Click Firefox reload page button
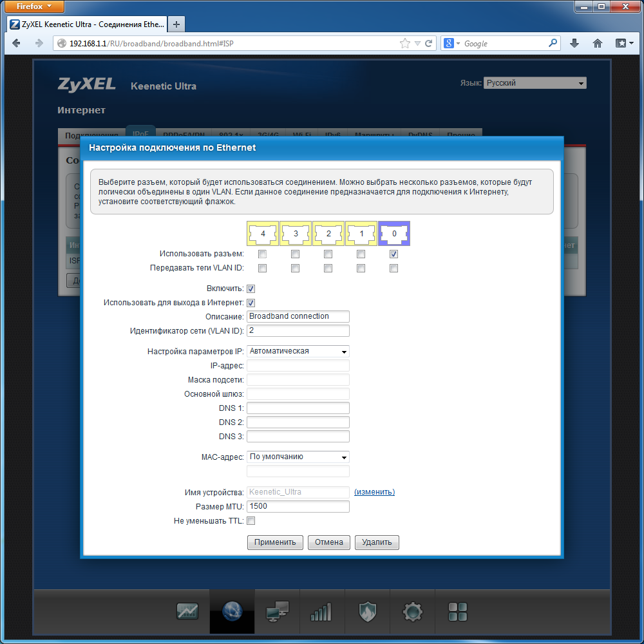Image resolution: width=644 pixels, height=644 pixels. [x=428, y=44]
